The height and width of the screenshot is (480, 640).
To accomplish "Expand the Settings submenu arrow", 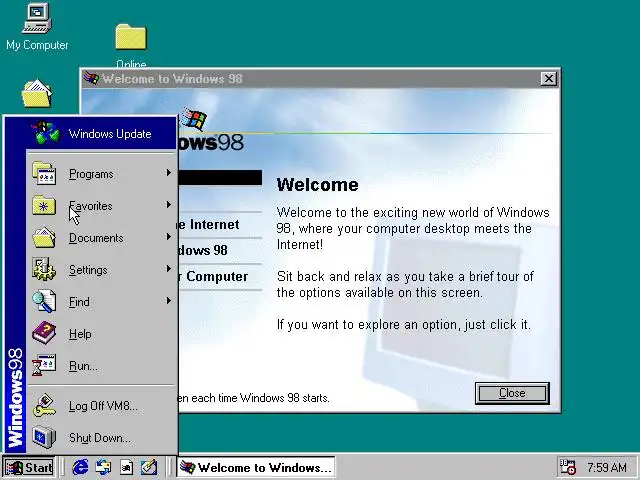I will click(x=169, y=269).
